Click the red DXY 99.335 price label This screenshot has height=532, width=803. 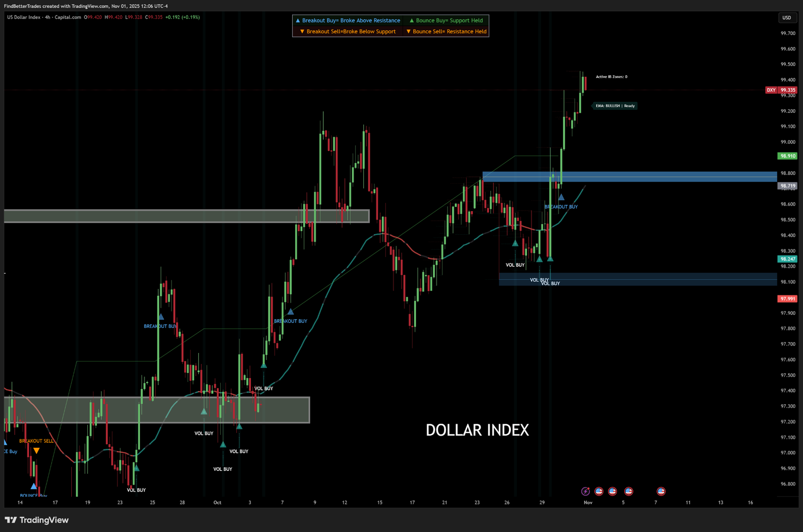click(781, 90)
